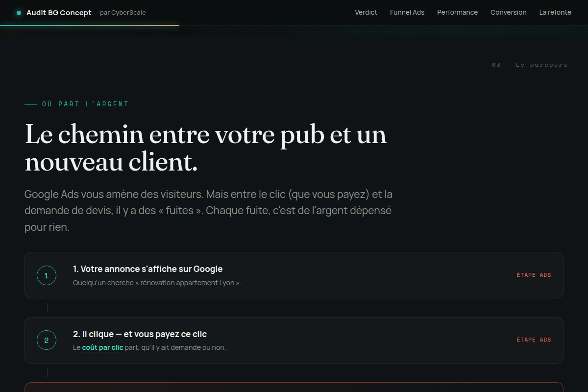Jump to Performance section
Screen dimensions: 588x392
point(457,12)
